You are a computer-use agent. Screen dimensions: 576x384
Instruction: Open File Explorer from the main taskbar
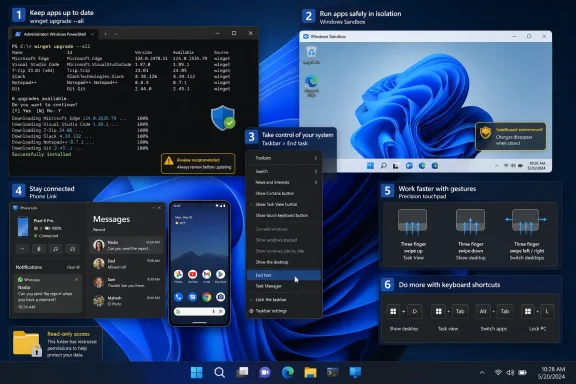(310, 373)
